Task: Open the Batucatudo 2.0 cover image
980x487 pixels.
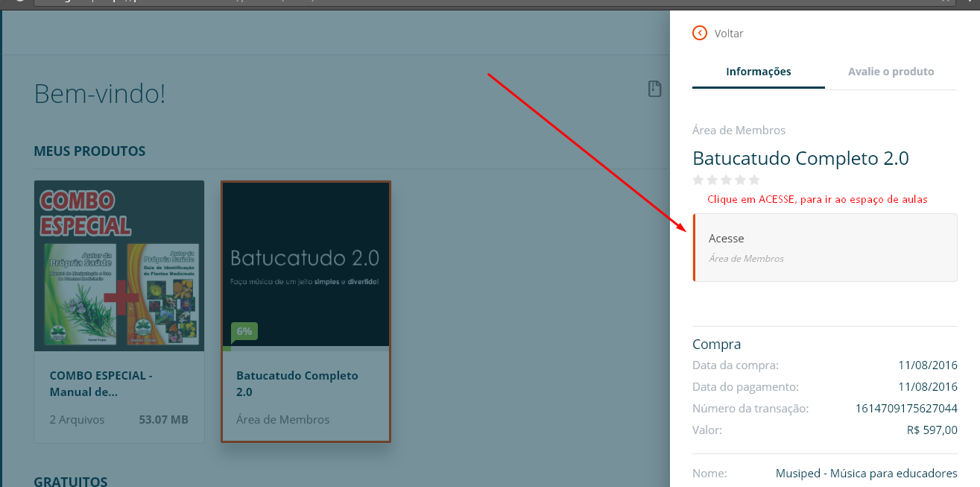Action: 306,261
